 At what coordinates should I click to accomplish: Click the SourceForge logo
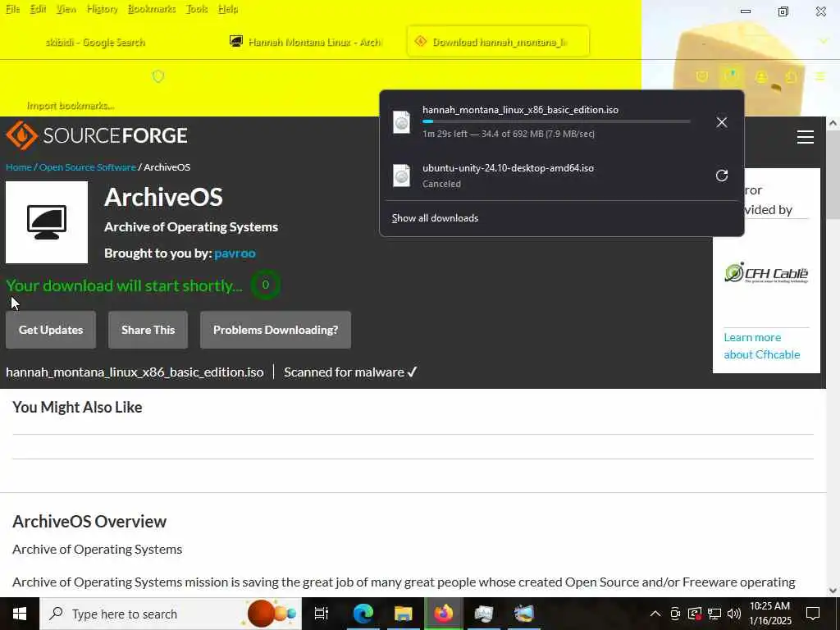point(97,135)
